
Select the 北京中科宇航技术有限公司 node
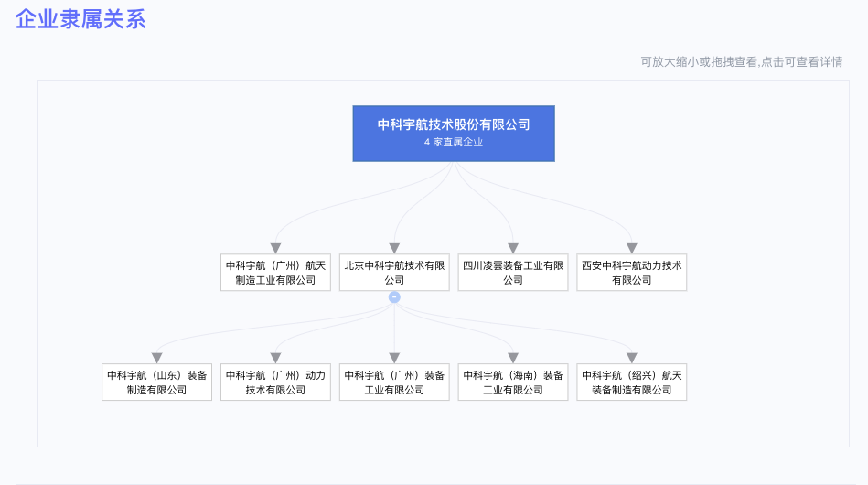(394, 273)
